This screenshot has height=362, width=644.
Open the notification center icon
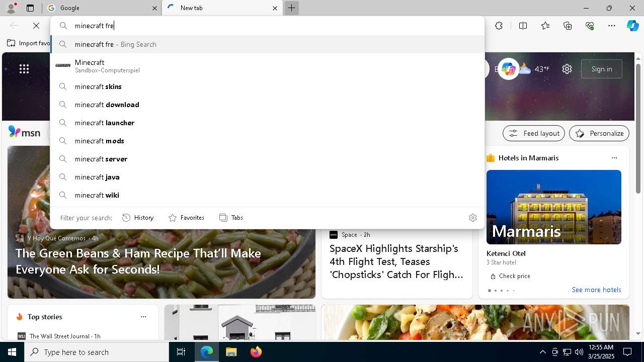tap(627, 352)
